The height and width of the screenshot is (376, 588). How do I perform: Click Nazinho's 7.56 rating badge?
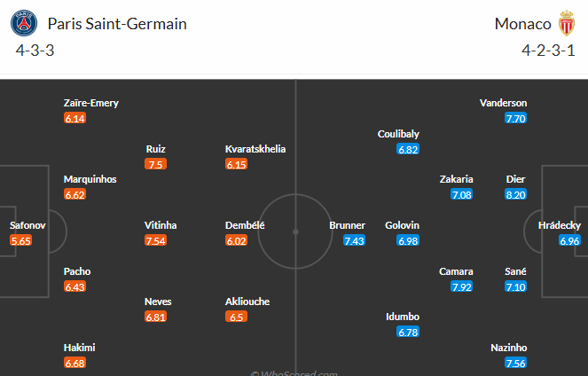pos(515,363)
